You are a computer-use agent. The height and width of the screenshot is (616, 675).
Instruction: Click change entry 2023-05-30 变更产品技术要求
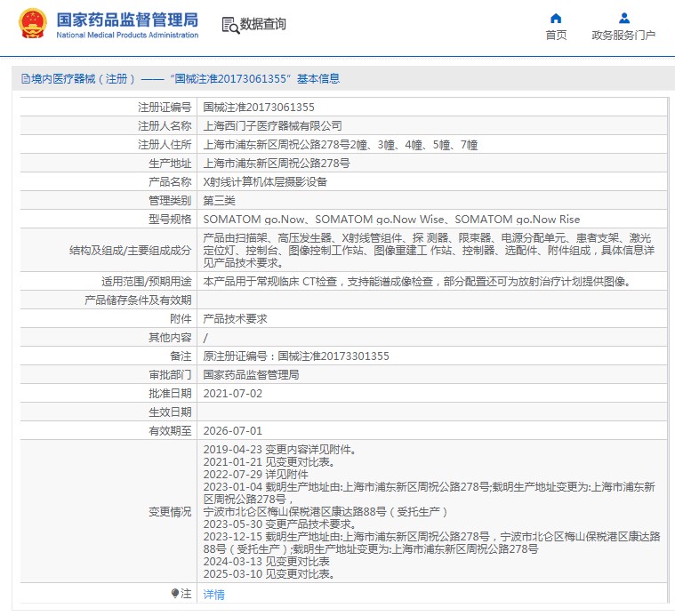coord(280,524)
